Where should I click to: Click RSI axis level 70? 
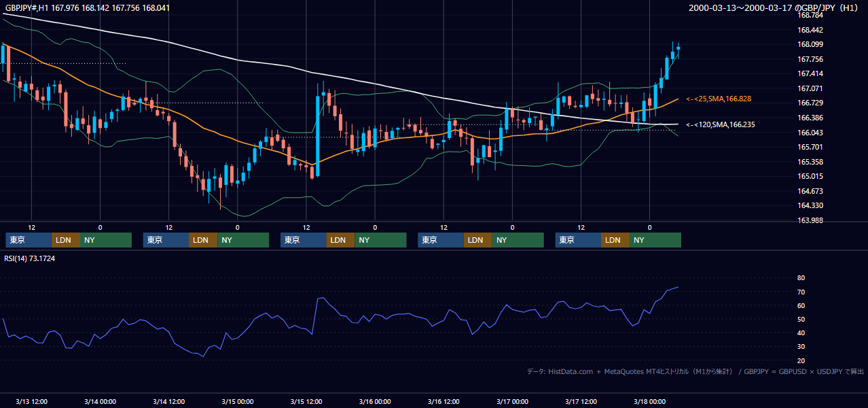click(x=801, y=292)
